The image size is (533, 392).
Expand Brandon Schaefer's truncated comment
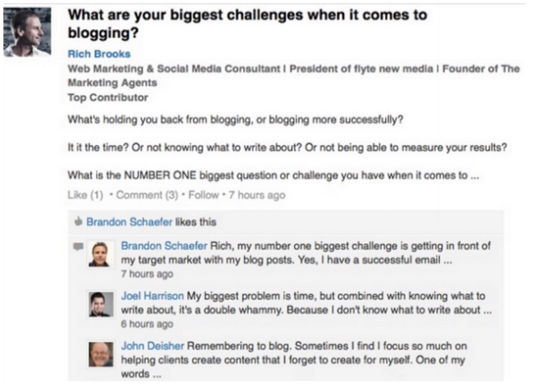448,262
